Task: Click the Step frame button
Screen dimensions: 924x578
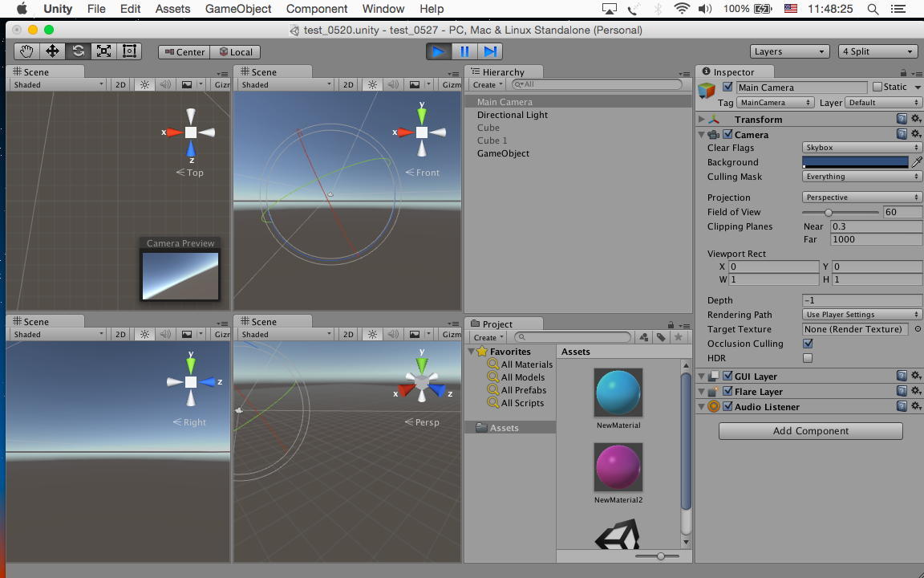Action: click(x=491, y=51)
